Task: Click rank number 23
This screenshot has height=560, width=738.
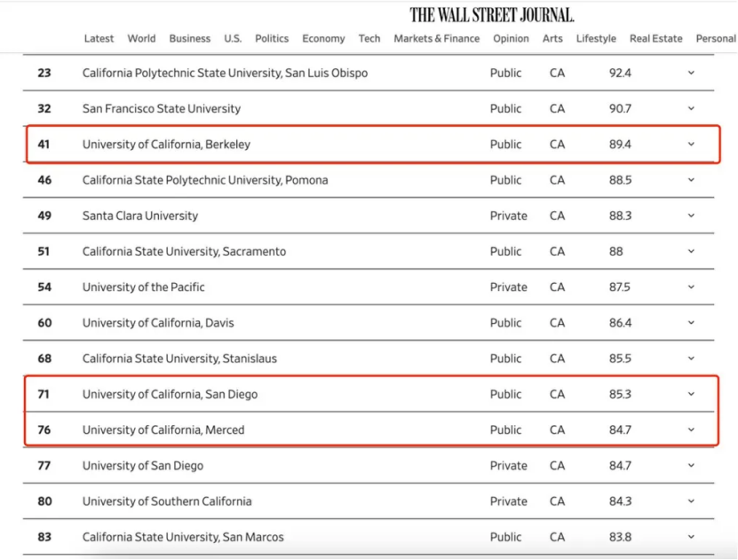Action: (x=44, y=74)
